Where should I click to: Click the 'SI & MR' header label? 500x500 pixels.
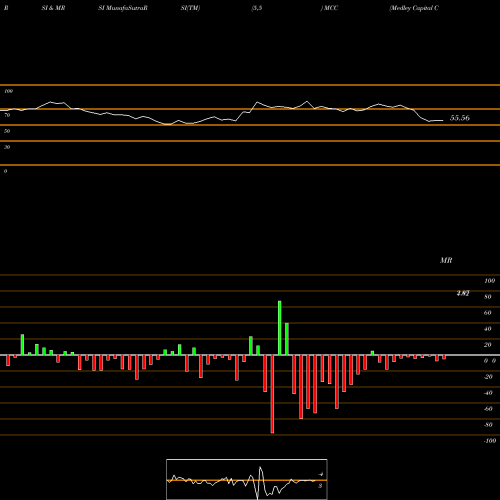(53, 8)
